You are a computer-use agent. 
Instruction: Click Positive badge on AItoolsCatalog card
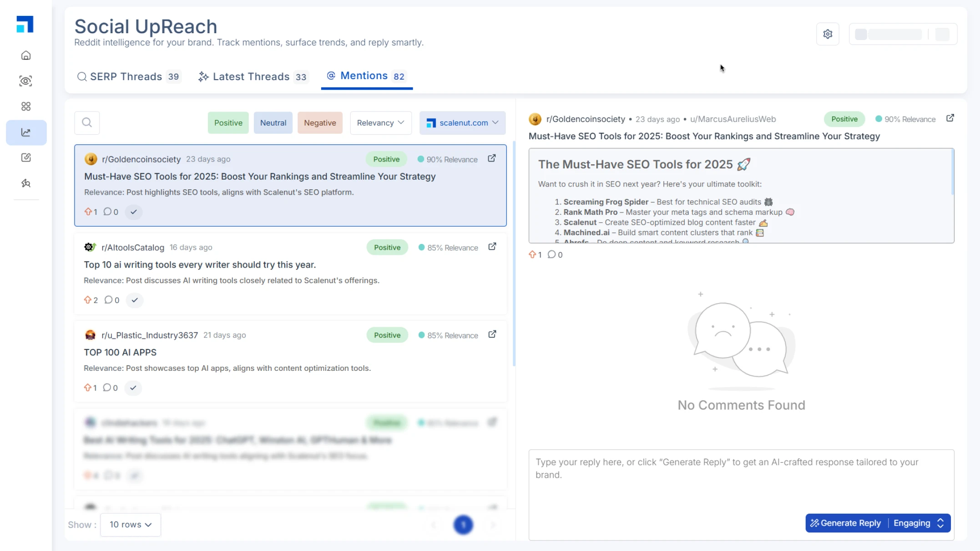(x=387, y=248)
